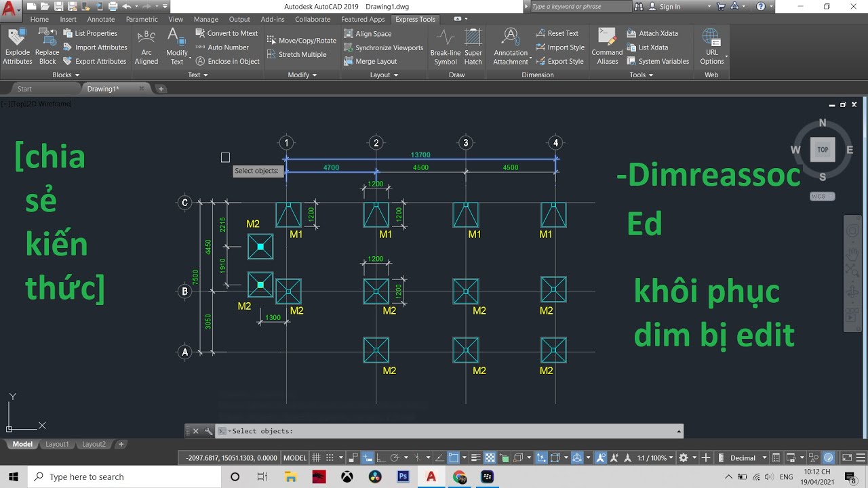868x488 pixels.
Task: Expand the Text panel dropdown
Action: coord(198,75)
